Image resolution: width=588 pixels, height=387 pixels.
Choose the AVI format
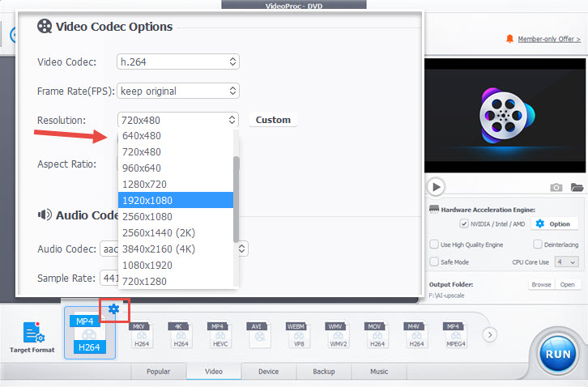(259, 335)
